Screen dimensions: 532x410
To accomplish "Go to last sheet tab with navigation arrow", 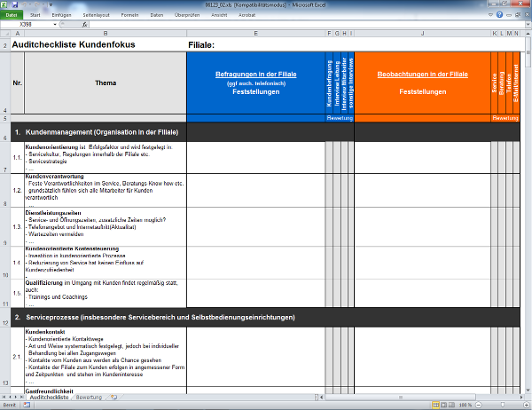I will 21,397.
